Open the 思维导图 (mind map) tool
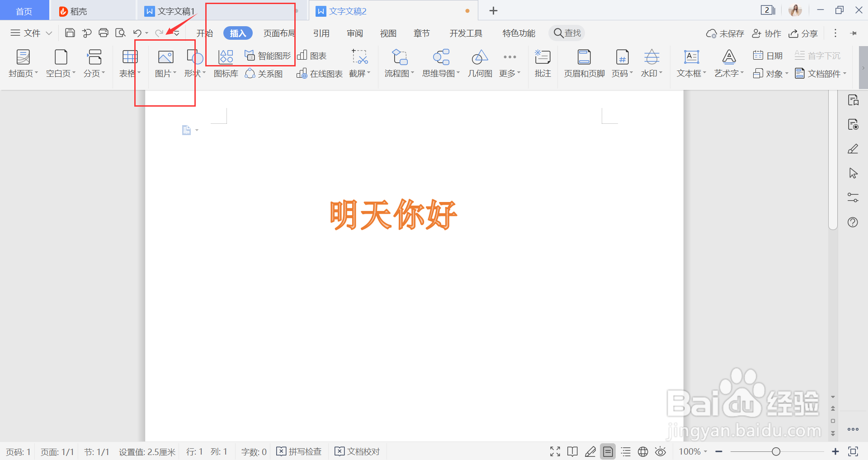The image size is (868, 460). coord(438,63)
